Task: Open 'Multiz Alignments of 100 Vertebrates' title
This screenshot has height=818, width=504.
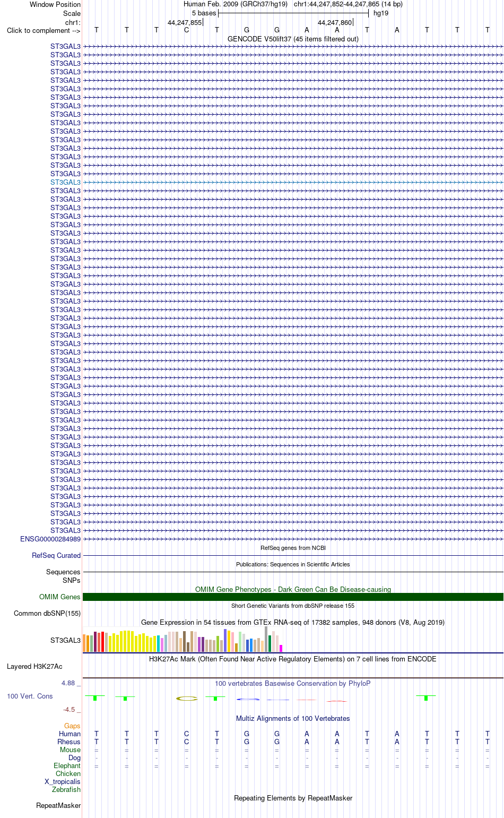Action: click(293, 719)
